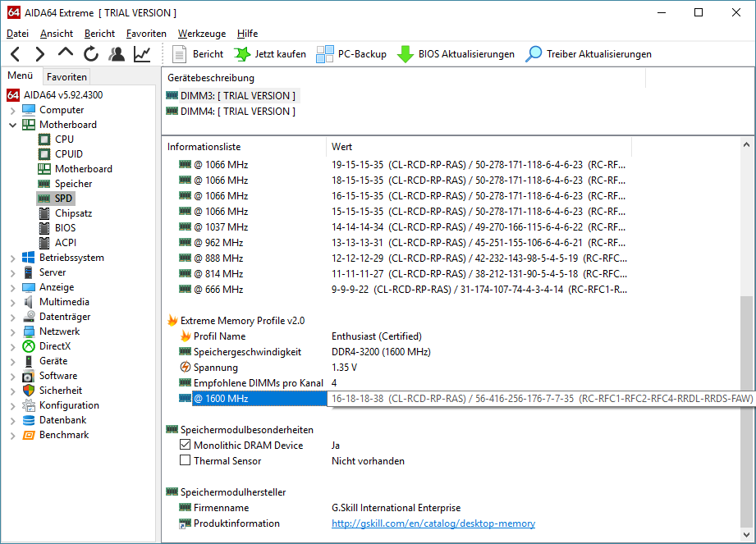Open the Datei menu

pyautogui.click(x=18, y=34)
